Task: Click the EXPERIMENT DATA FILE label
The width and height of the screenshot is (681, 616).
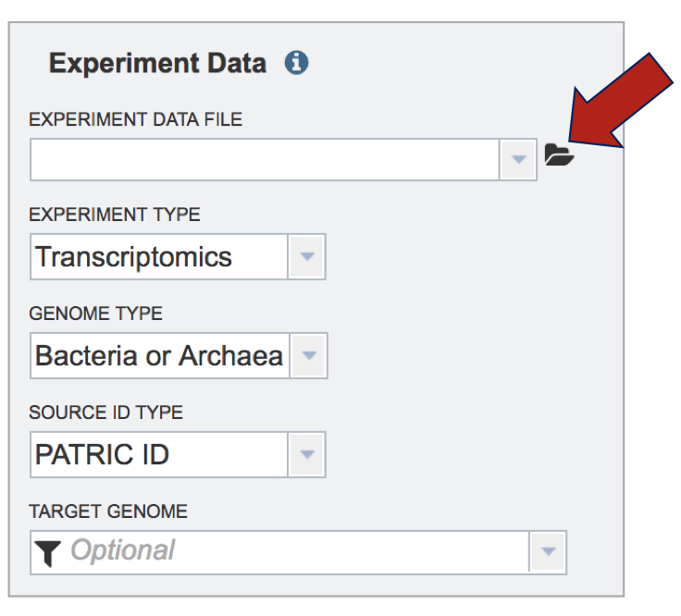Action: click(135, 119)
